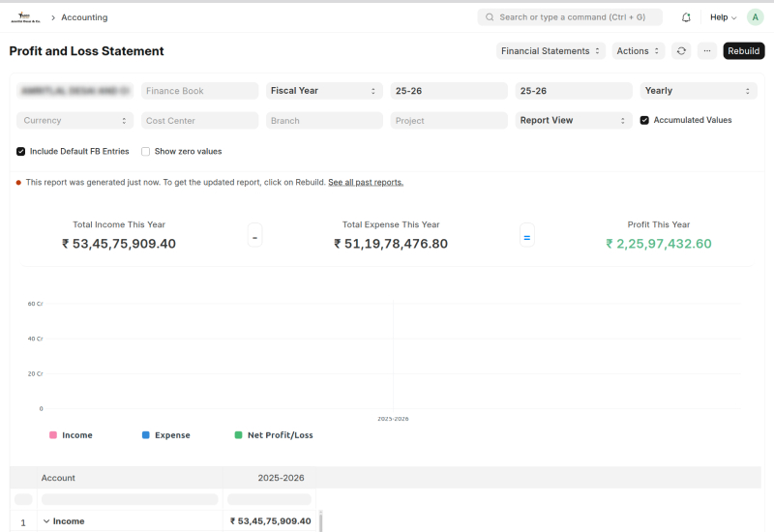The image size is (774, 532).
Task: Open the notifications bell
Action: click(x=686, y=17)
